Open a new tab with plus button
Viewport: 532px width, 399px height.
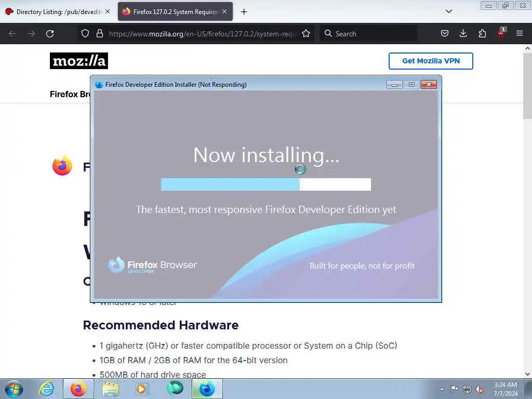click(x=244, y=12)
